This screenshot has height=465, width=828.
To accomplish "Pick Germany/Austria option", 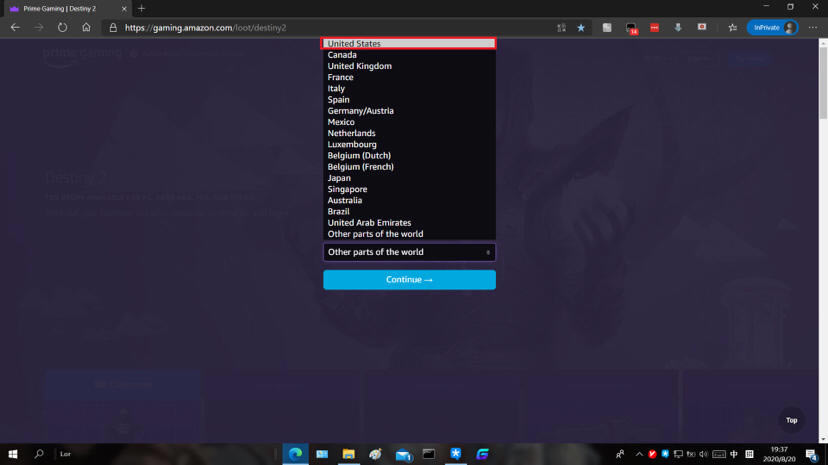I will click(x=409, y=111).
